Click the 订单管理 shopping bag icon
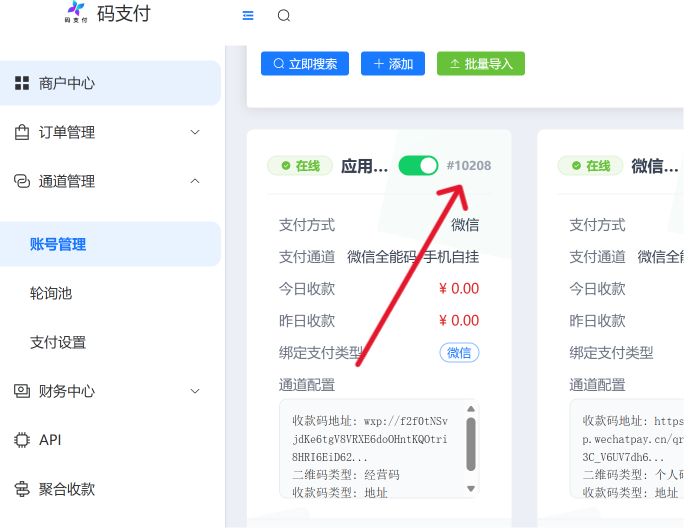The height and width of the screenshot is (528, 684). 22,132
